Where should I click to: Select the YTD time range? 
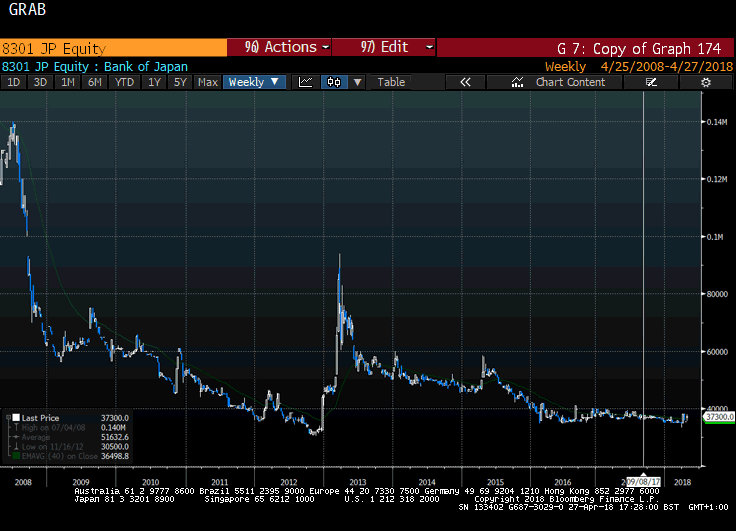point(125,82)
